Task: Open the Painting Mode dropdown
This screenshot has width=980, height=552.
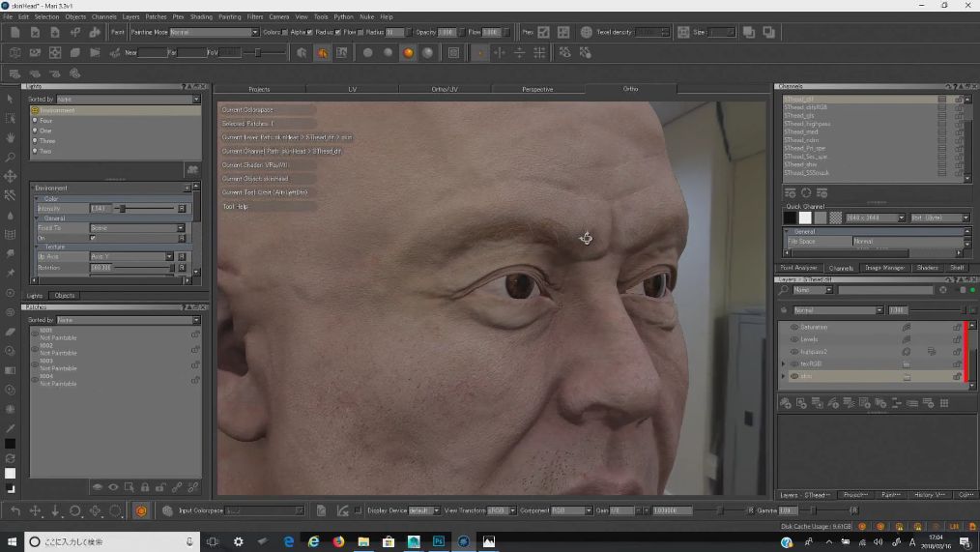Action: pos(214,32)
